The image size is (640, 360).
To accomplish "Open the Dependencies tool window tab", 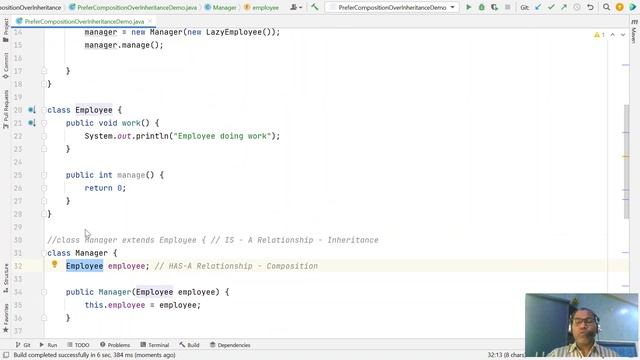I will coord(230,345).
